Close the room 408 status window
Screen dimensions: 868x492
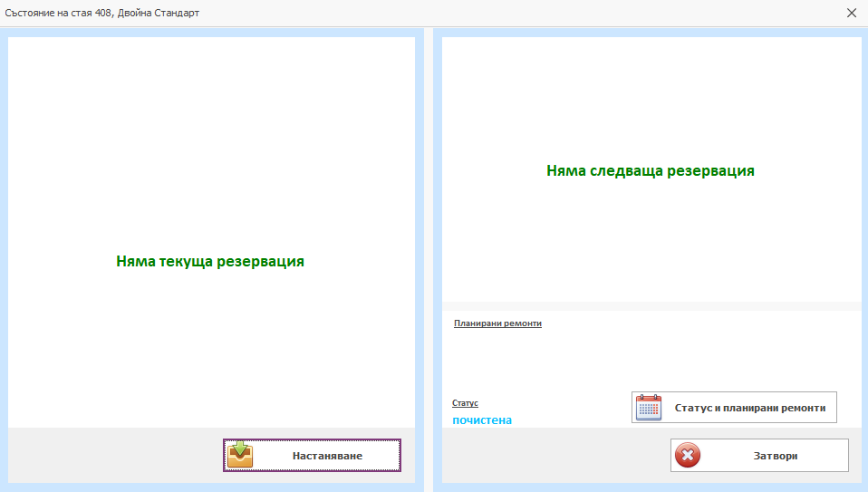pos(851,13)
